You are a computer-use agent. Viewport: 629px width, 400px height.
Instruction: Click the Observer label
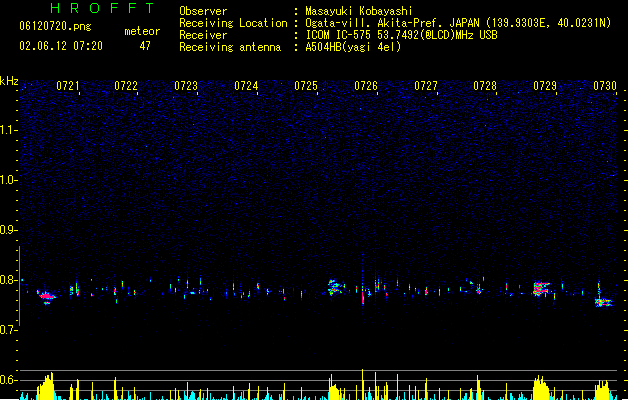[x=203, y=11]
